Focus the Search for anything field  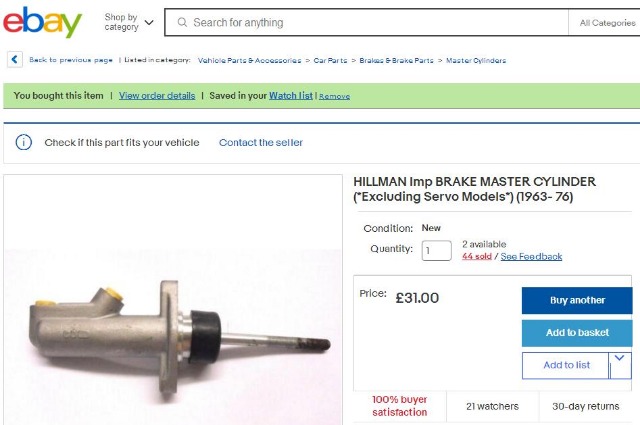point(366,22)
